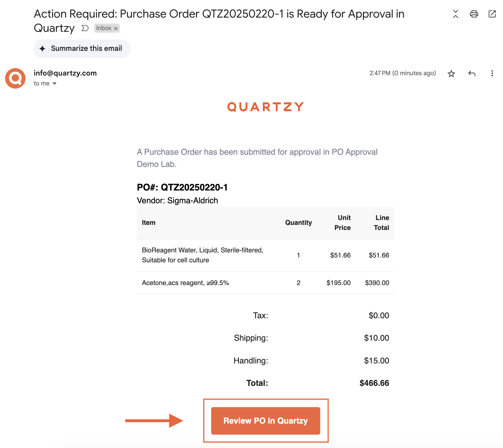503x448 pixels.
Task: Collapse all messages with the expand/collapse icon
Action: pyautogui.click(x=455, y=14)
